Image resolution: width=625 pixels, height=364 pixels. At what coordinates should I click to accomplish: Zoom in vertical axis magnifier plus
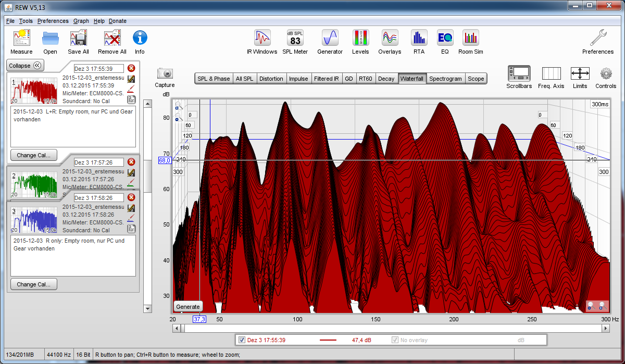178,106
